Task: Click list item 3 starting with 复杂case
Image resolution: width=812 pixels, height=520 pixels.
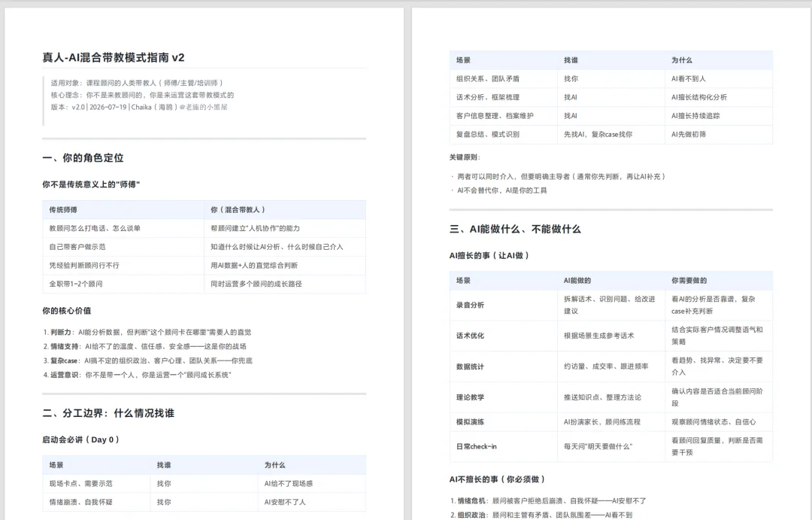Action: tap(148, 360)
